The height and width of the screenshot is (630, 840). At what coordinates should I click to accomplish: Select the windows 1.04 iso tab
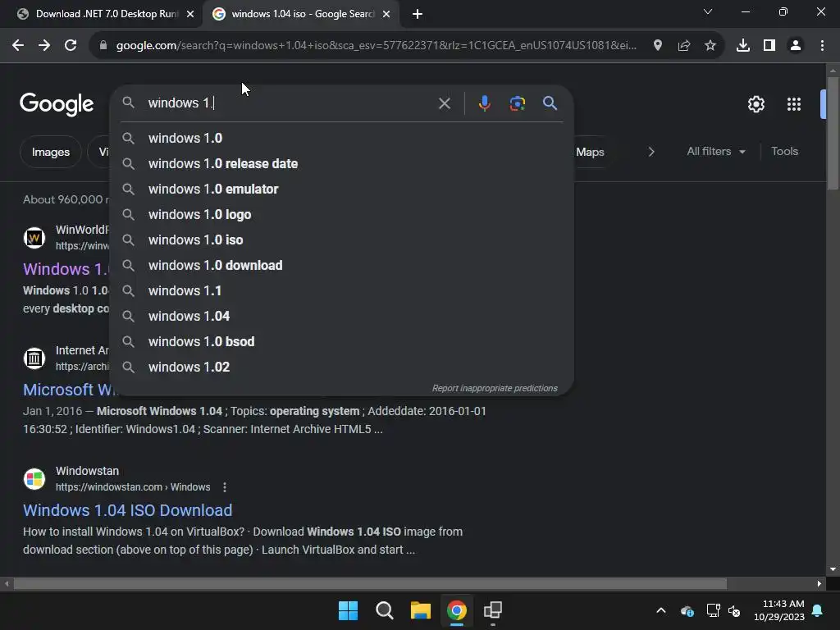301,14
